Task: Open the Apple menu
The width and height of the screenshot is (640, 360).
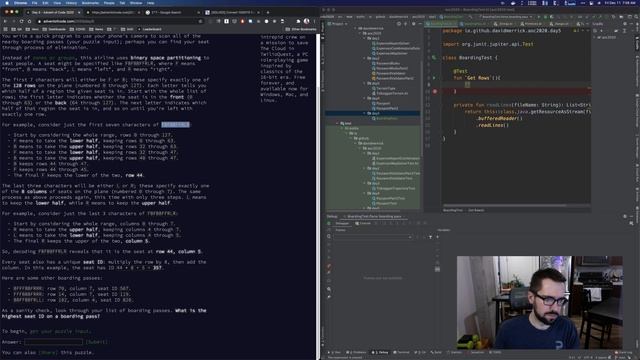Action: [x=7, y=3]
